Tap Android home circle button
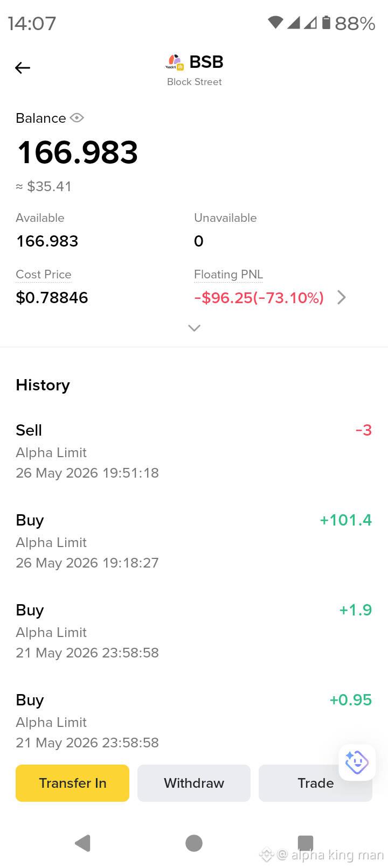 click(194, 843)
